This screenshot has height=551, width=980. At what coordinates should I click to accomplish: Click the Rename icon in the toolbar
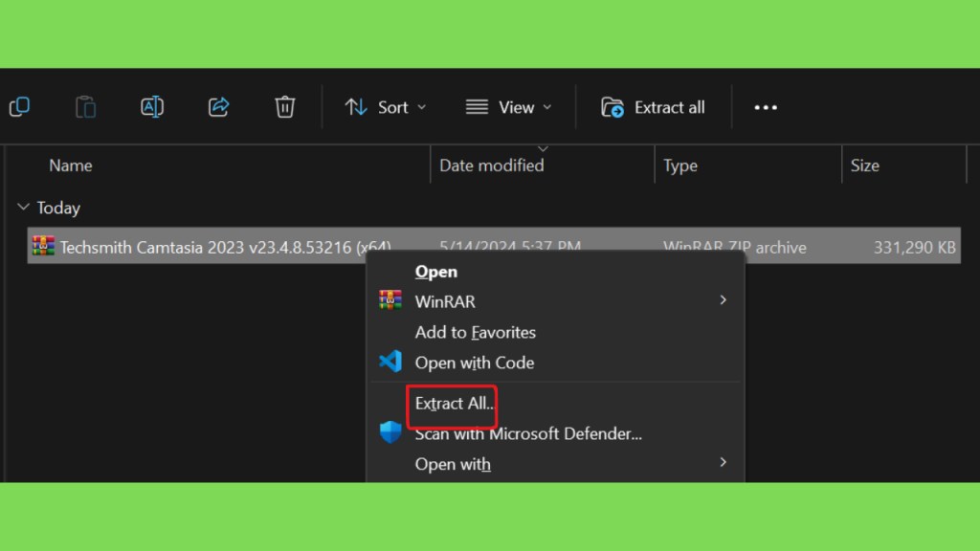click(x=152, y=107)
